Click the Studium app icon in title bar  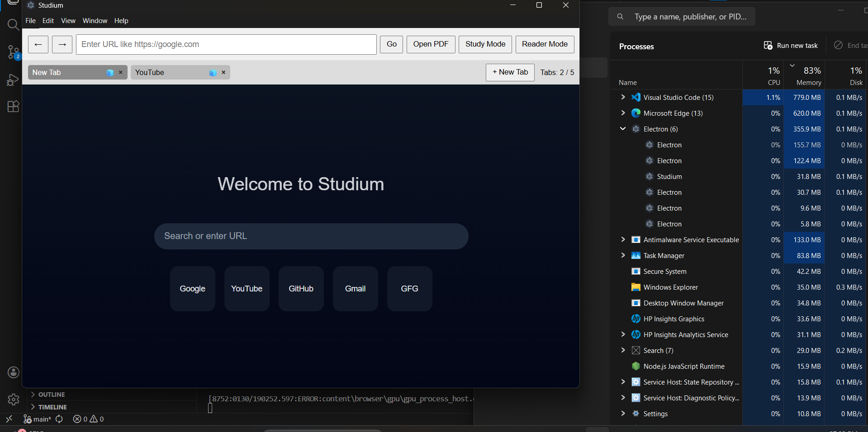(x=31, y=5)
